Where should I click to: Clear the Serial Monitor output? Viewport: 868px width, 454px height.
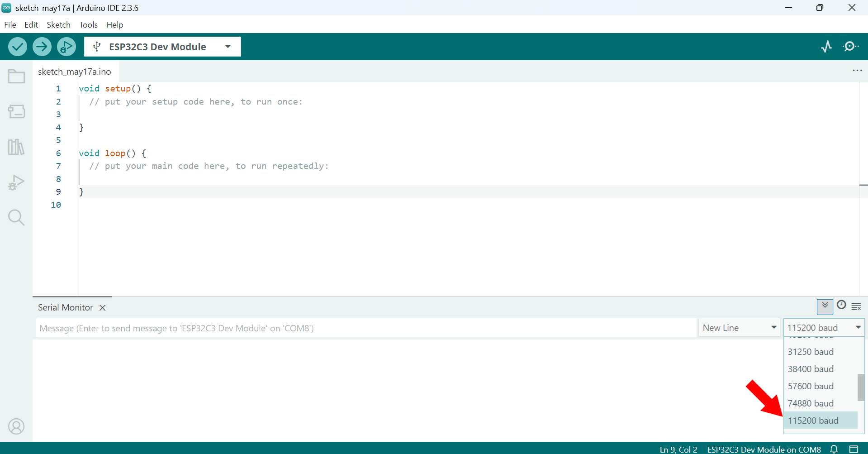(856, 306)
